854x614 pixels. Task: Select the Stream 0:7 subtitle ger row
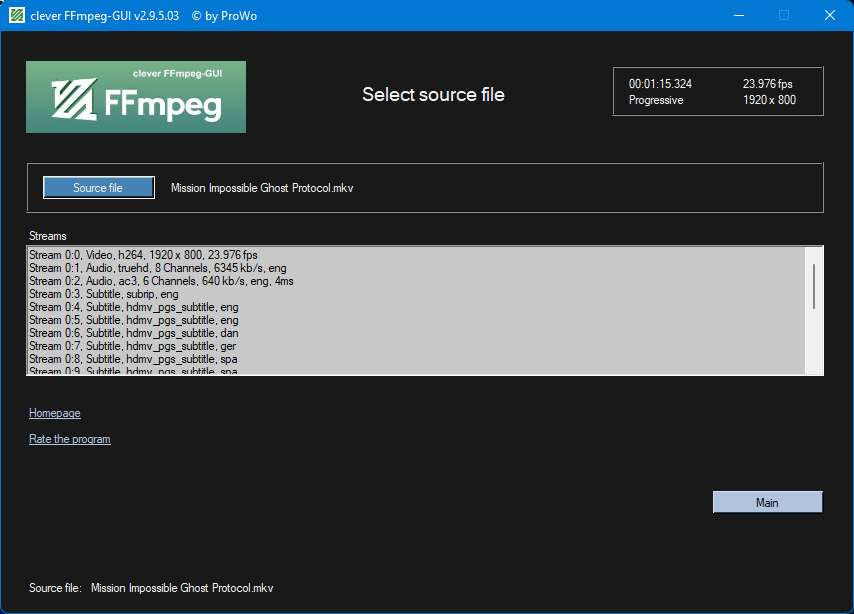[416, 346]
